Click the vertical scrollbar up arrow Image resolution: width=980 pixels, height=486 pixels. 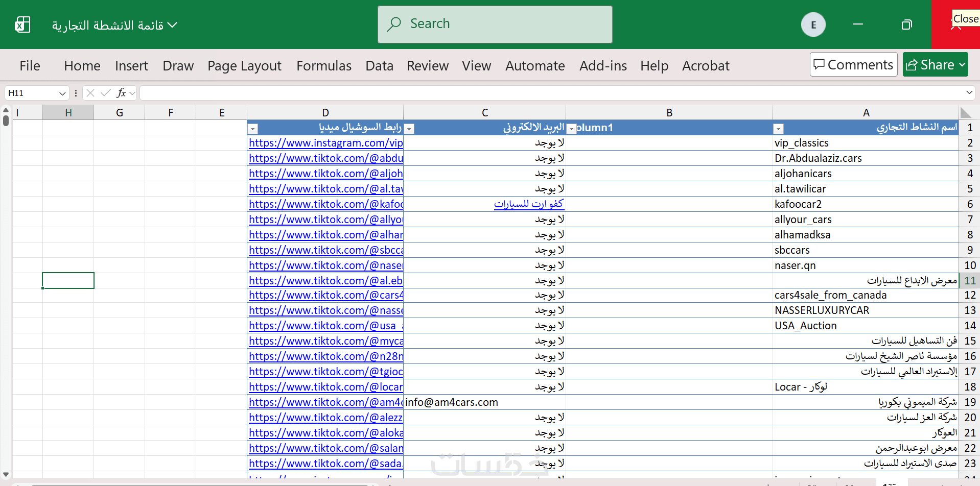pos(6,109)
